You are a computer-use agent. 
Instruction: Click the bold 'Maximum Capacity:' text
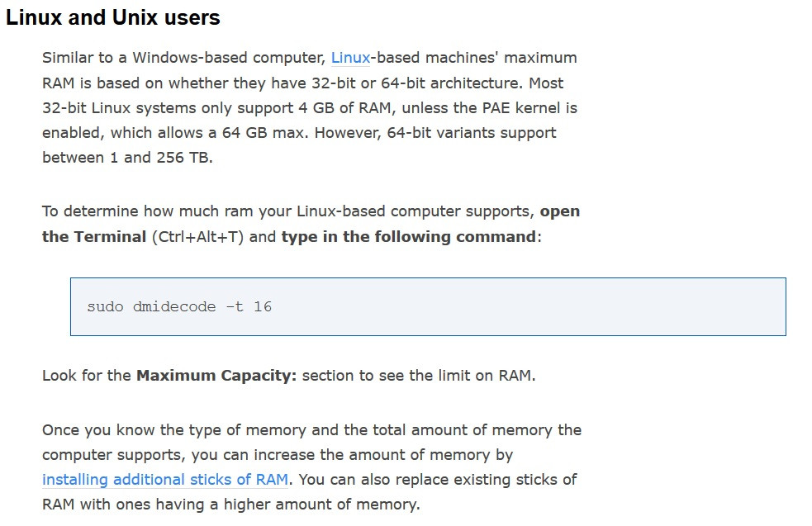(216, 376)
